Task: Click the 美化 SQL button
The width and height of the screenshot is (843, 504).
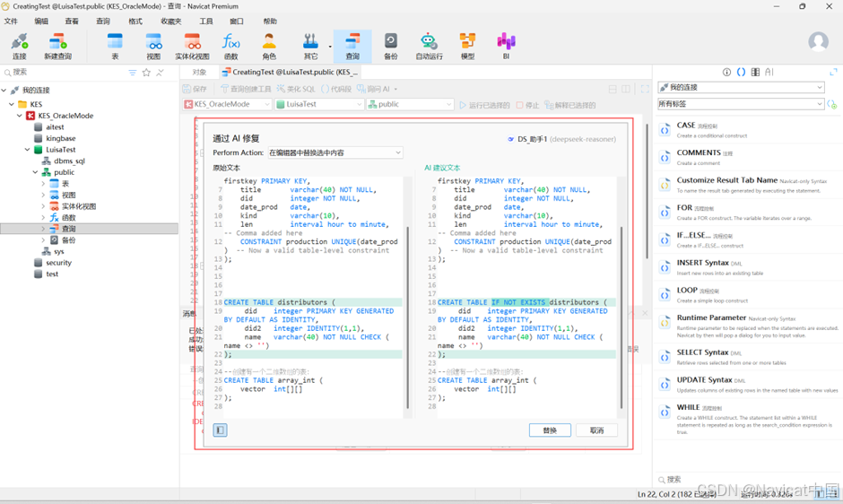Action: click(296, 90)
